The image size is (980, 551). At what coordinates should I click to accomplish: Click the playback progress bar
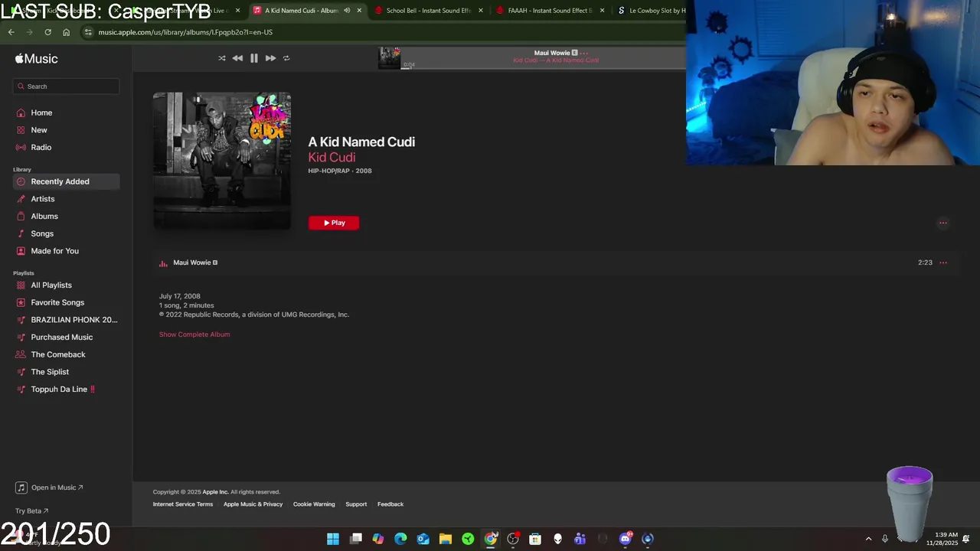[x=544, y=68]
